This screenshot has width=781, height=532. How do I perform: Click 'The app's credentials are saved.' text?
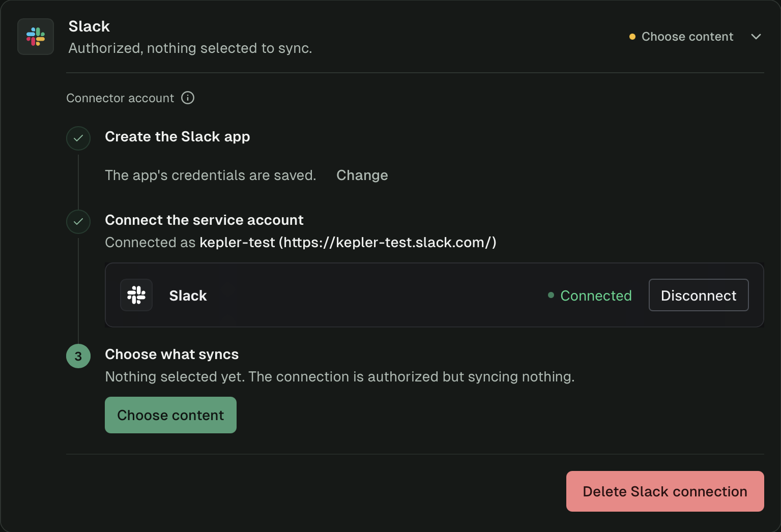click(x=211, y=175)
